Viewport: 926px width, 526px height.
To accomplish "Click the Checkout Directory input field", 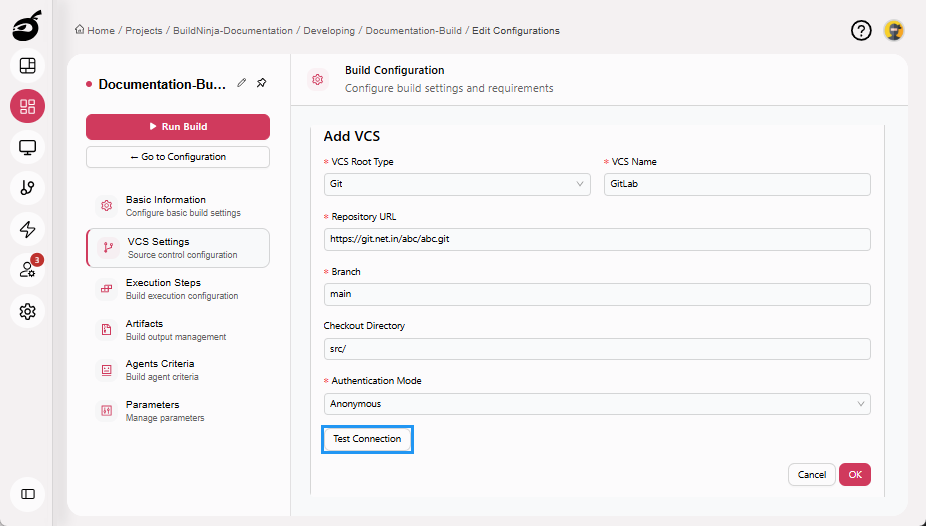I will click(x=597, y=349).
